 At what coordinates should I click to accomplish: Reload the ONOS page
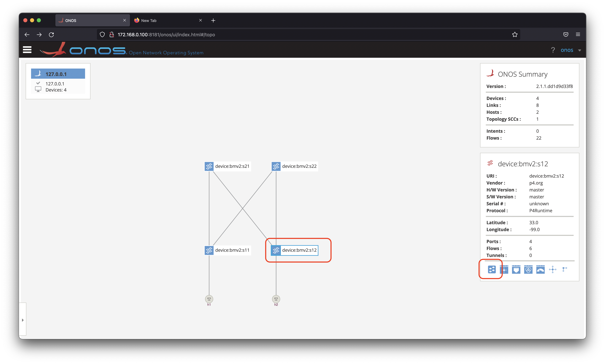point(51,35)
